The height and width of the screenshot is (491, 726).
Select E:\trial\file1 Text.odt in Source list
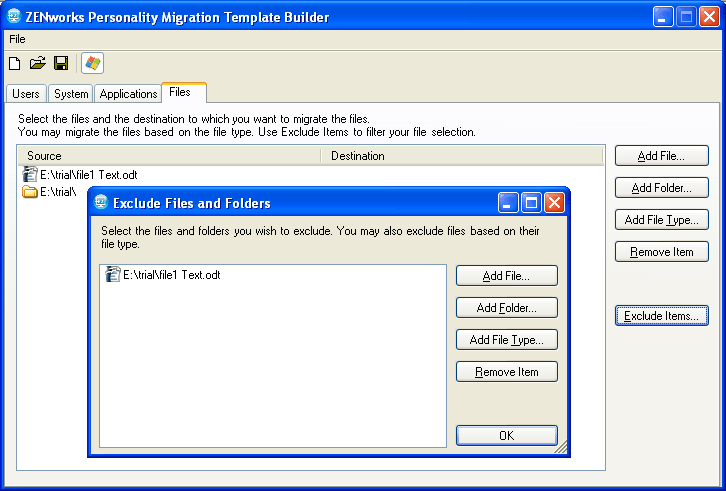[x=89, y=175]
